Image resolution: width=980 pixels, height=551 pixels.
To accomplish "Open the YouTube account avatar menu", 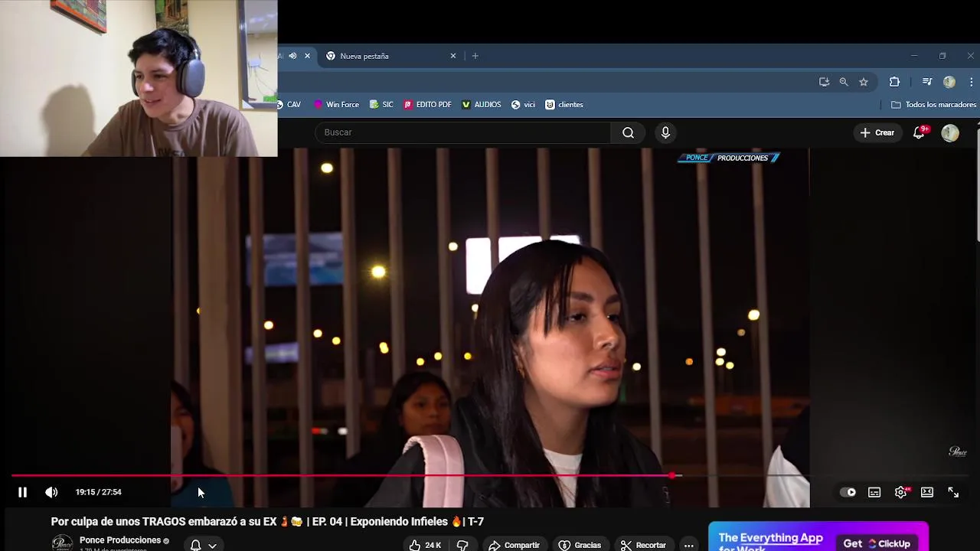I will (950, 132).
